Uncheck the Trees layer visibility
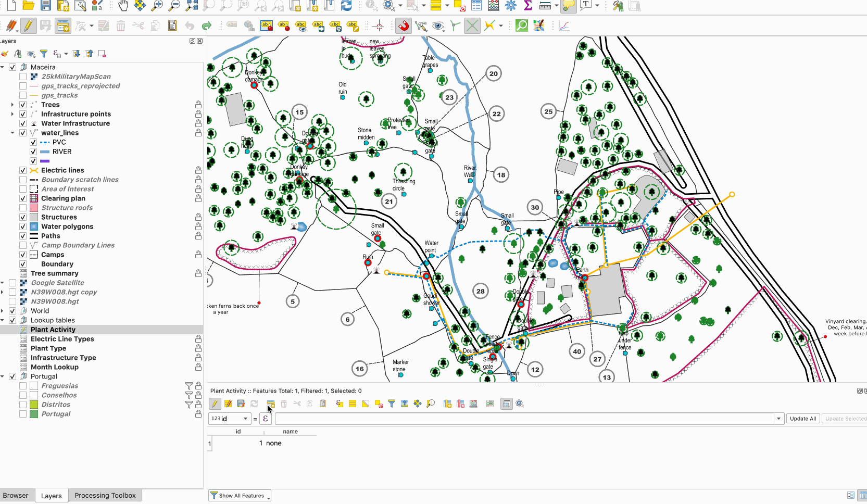Image resolution: width=867 pixels, height=504 pixels. click(22, 104)
